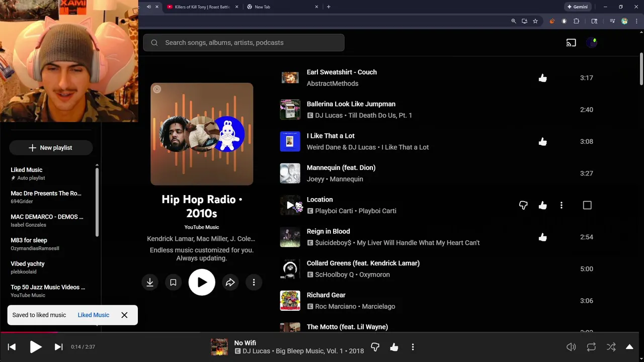Click the toolbar icon after Extensions puzzle
644x362 pixels.
click(594, 21)
